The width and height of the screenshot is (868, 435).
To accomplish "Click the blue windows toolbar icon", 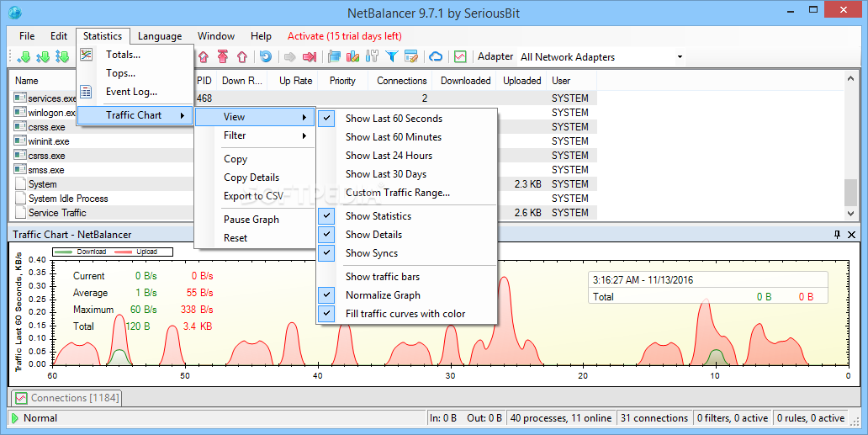I will click(334, 56).
